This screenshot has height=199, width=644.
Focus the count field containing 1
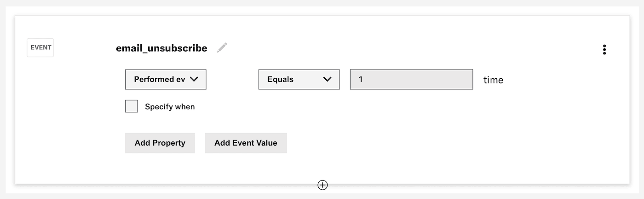[x=411, y=79]
